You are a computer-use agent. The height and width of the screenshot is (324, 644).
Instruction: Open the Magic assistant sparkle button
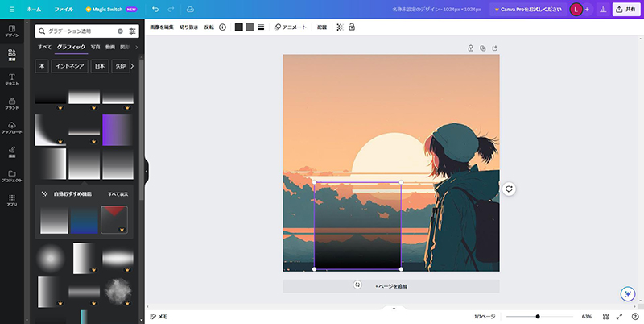tap(628, 294)
